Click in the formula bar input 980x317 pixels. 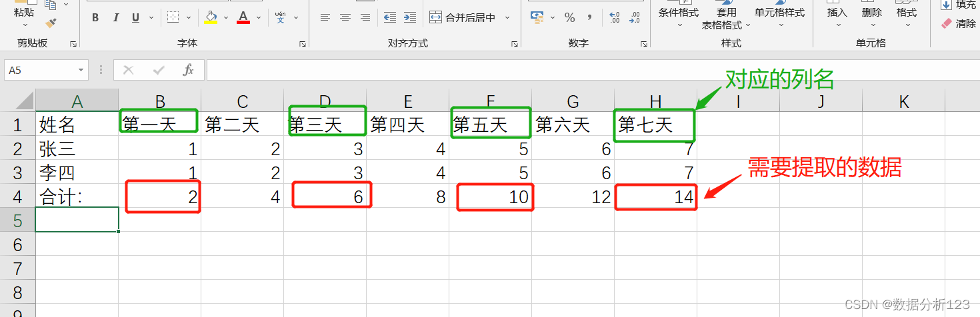(x=592, y=70)
